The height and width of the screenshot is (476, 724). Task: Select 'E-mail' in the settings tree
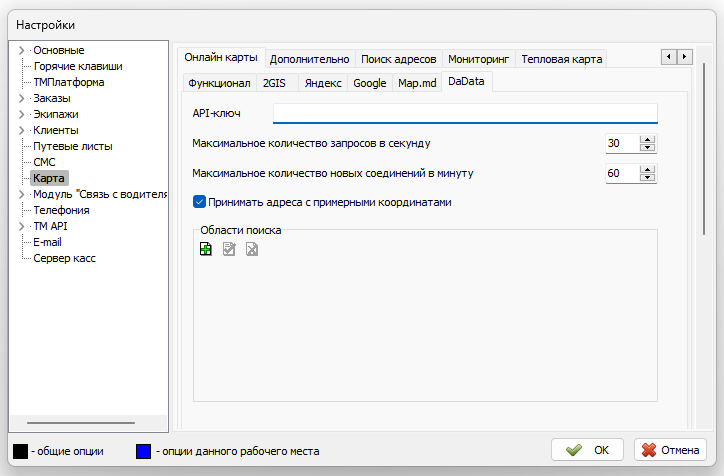click(47, 242)
